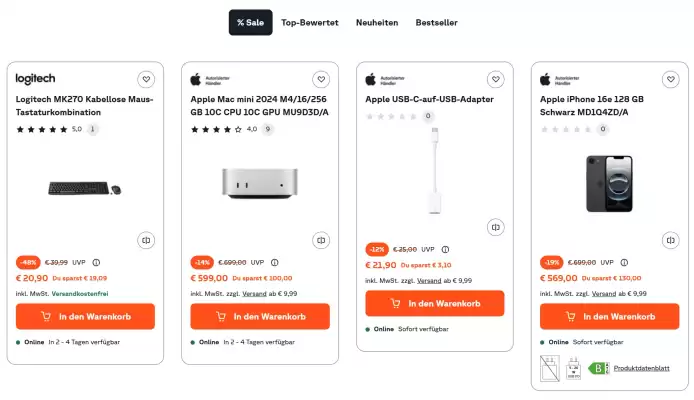Add Logitech MK270 to wishlist heart

(146, 79)
